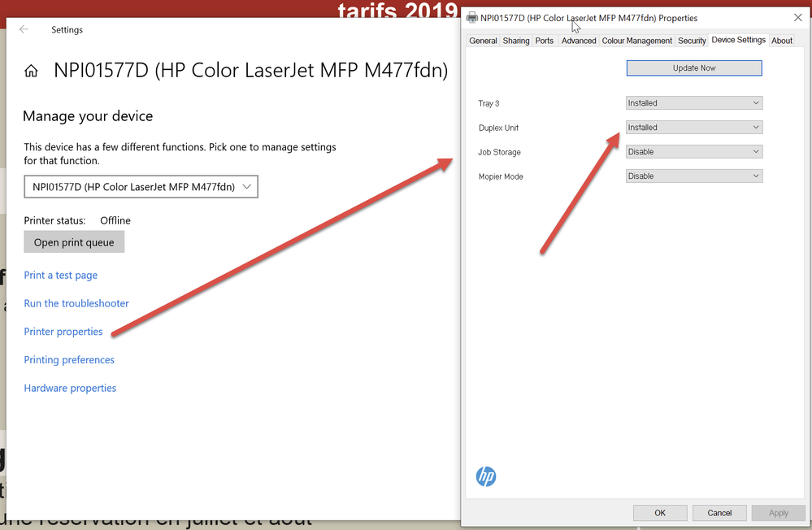Image resolution: width=812 pixels, height=530 pixels.
Task: Open Hardware properties link
Action: (x=70, y=388)
